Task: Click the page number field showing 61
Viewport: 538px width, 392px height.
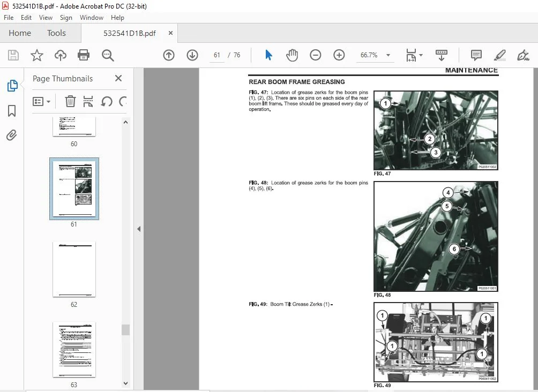Action: tap(217, 55)
